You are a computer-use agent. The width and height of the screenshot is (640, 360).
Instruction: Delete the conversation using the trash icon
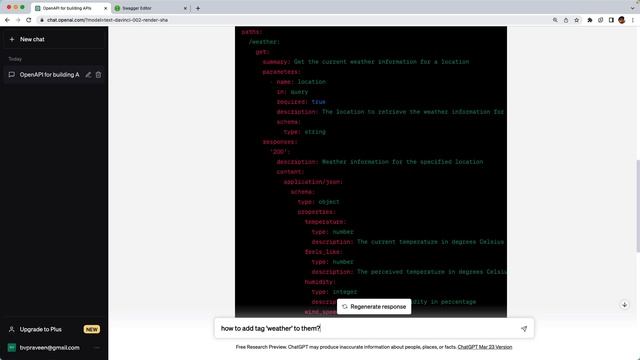tap(98, 75)
